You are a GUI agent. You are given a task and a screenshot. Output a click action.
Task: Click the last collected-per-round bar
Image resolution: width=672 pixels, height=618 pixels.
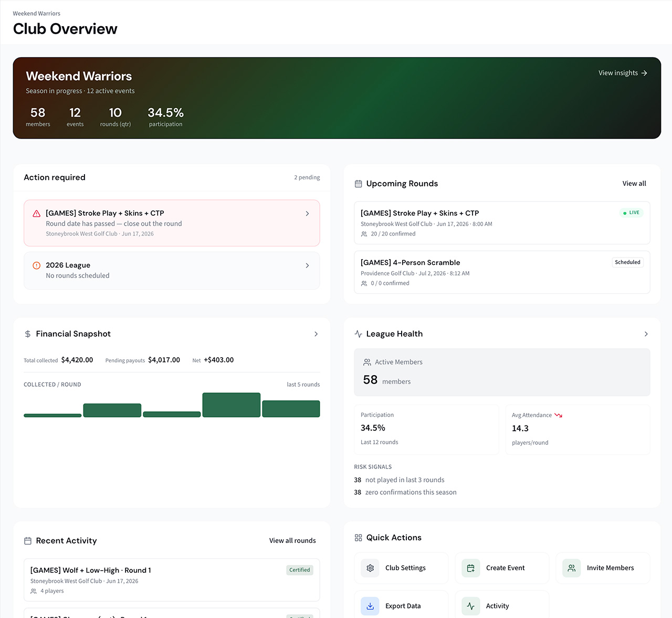291,409
